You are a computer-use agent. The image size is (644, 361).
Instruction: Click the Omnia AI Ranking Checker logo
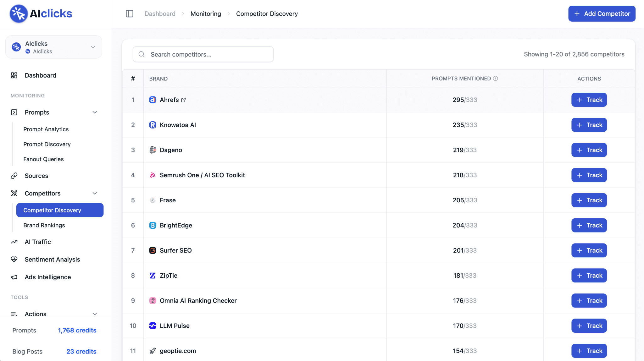click(153, 301)
